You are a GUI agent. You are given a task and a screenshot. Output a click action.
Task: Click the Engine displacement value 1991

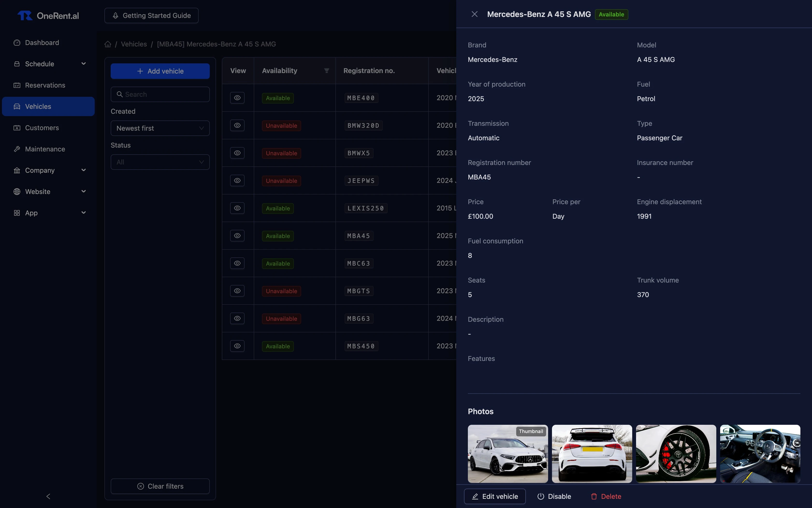tap(644, 216)
